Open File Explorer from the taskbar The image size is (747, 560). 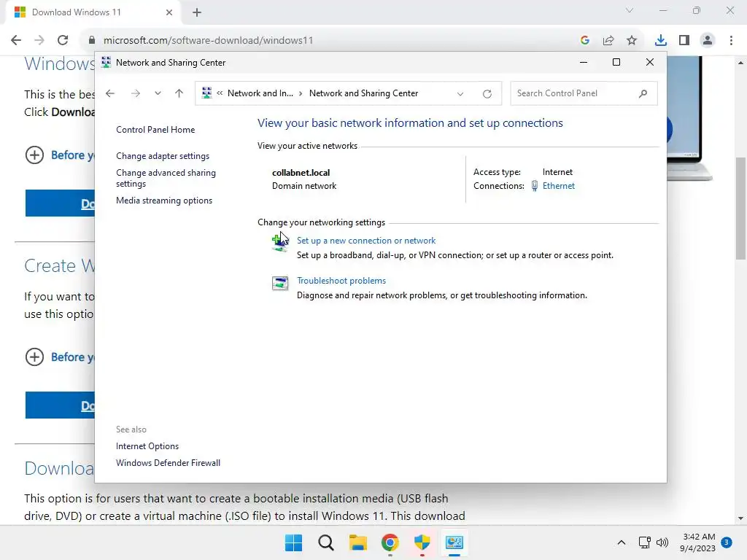pos(357,542)
